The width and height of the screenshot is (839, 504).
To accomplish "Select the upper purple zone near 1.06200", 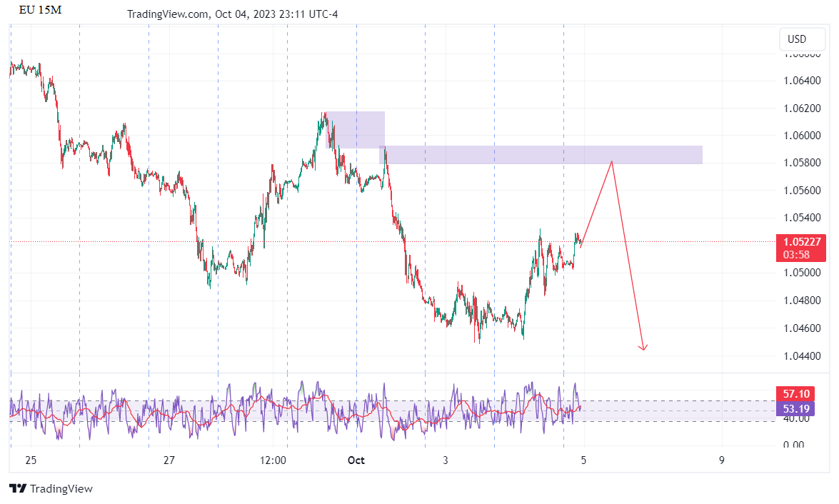I will click(356, 129).
